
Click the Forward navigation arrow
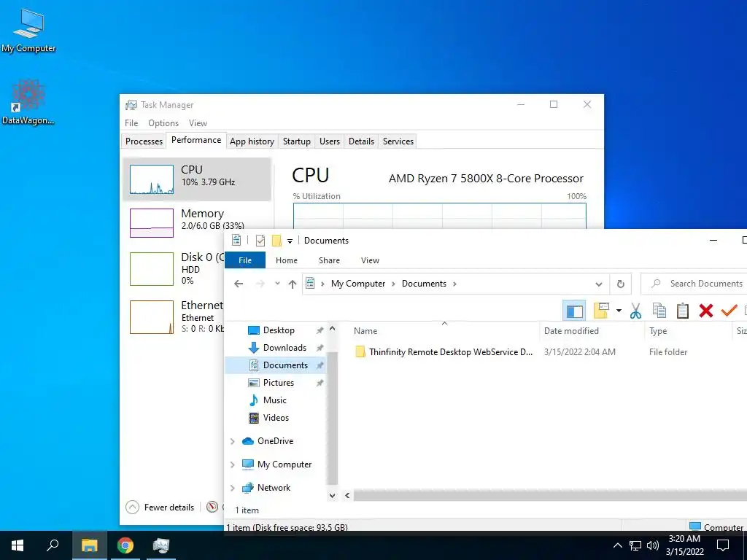coord(260,284)
